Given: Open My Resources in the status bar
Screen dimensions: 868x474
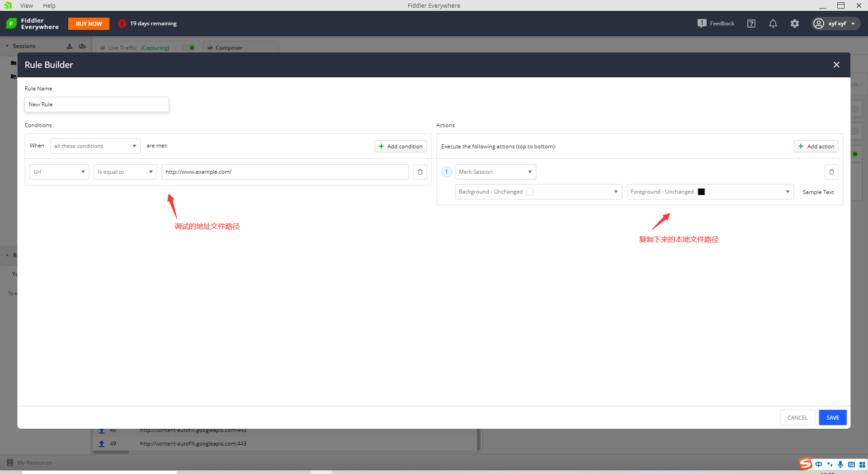Looking at the screenshot, I should click(34, 463).
